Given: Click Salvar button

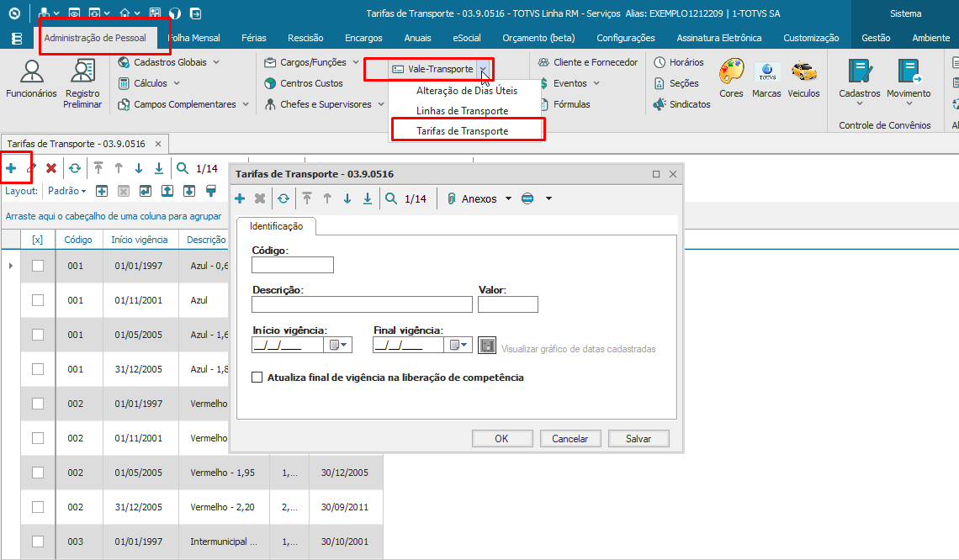Looking at the screenshot, I should click(x=638, y=438).
